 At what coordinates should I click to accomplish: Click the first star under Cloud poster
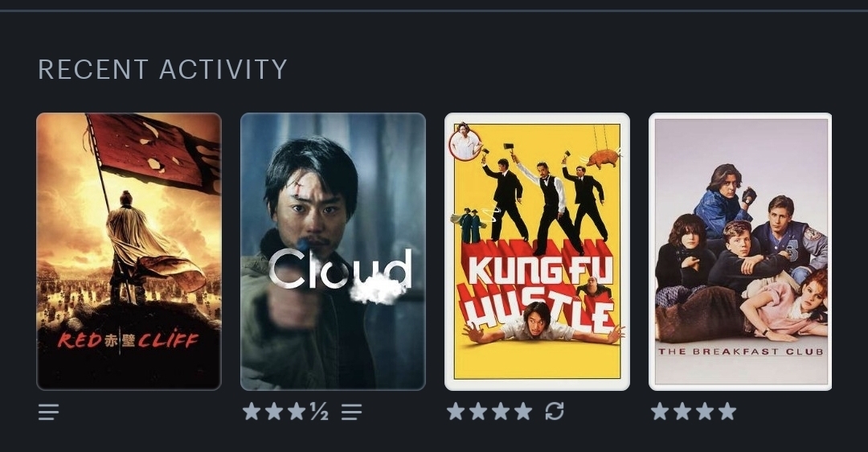pos(252,412)
